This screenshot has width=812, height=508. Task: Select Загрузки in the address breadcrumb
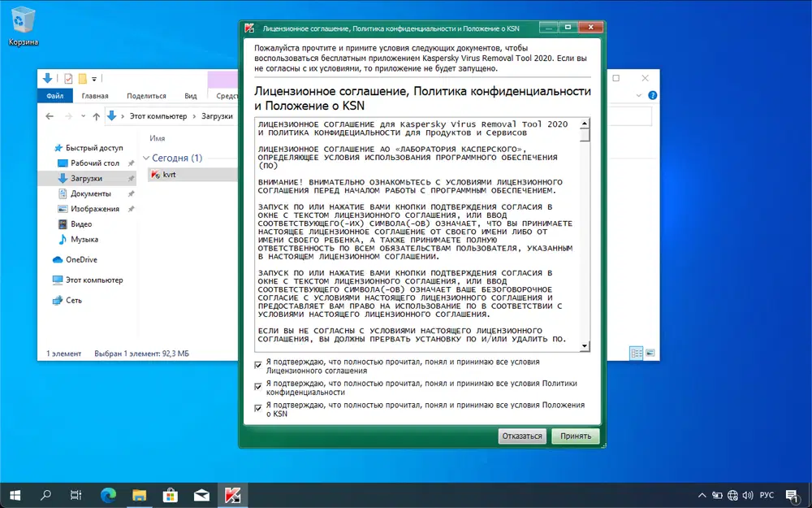(x=217, y=116)
